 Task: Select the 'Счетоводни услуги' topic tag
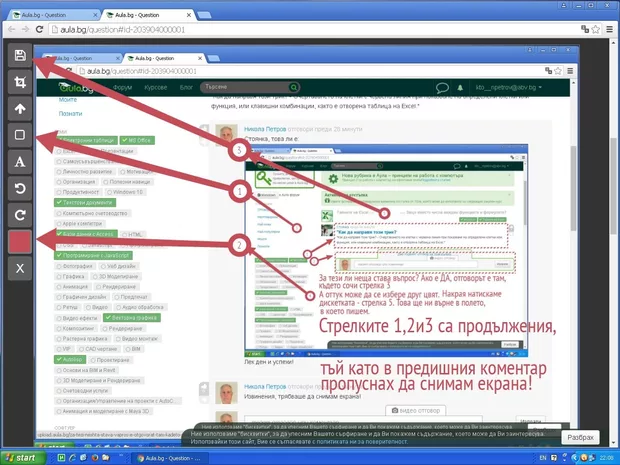[x=83, y=390]
